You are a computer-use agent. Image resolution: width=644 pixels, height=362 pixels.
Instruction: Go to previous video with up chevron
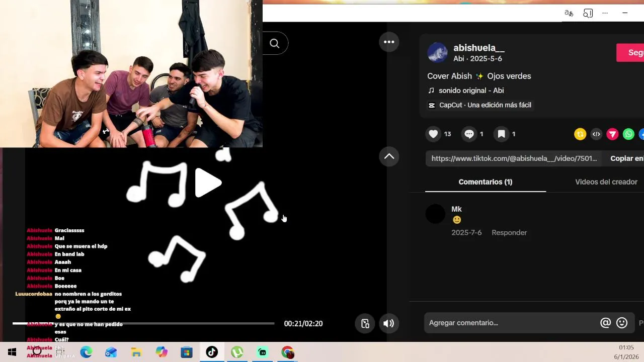pos(389,156)
